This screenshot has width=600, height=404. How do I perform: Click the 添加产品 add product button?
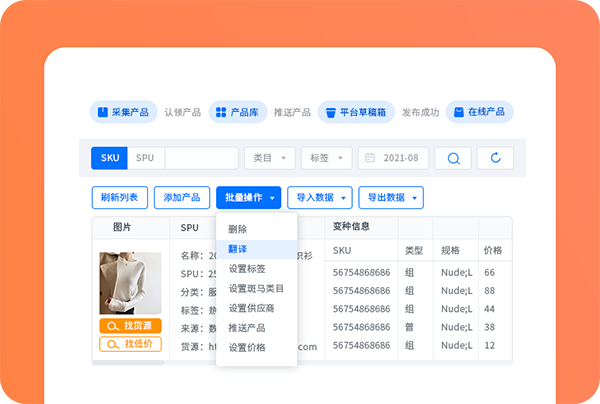(x=182, y=197)
